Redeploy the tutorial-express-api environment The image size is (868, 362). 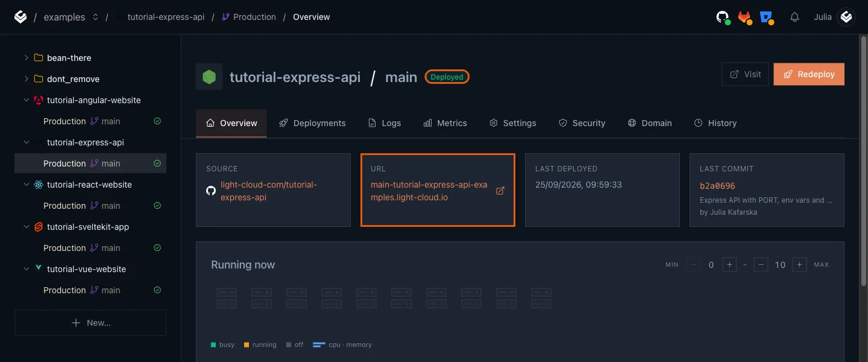pos(809,74)
